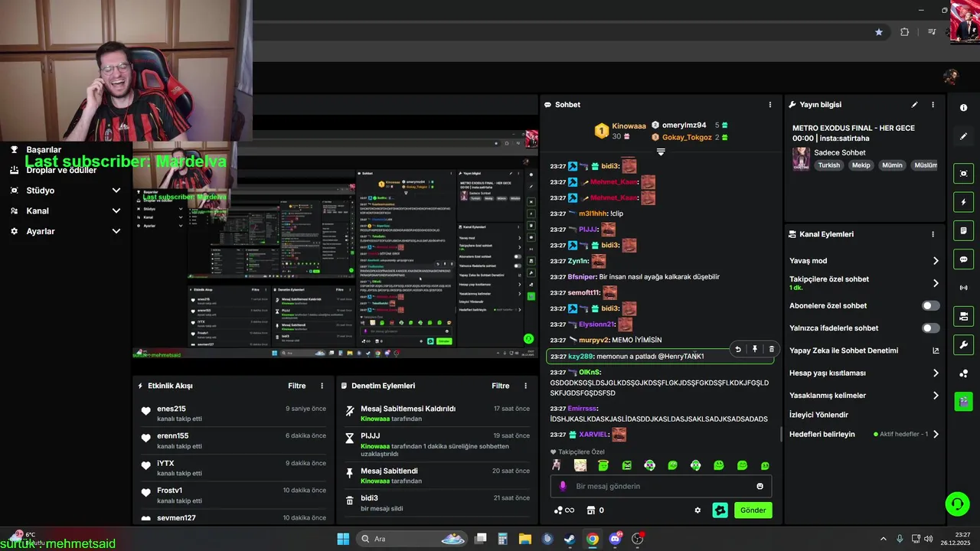The width and height of the screenshot is (980, 551).
Task: Open Steam from the taskbar
Action: tap(570, 539)
